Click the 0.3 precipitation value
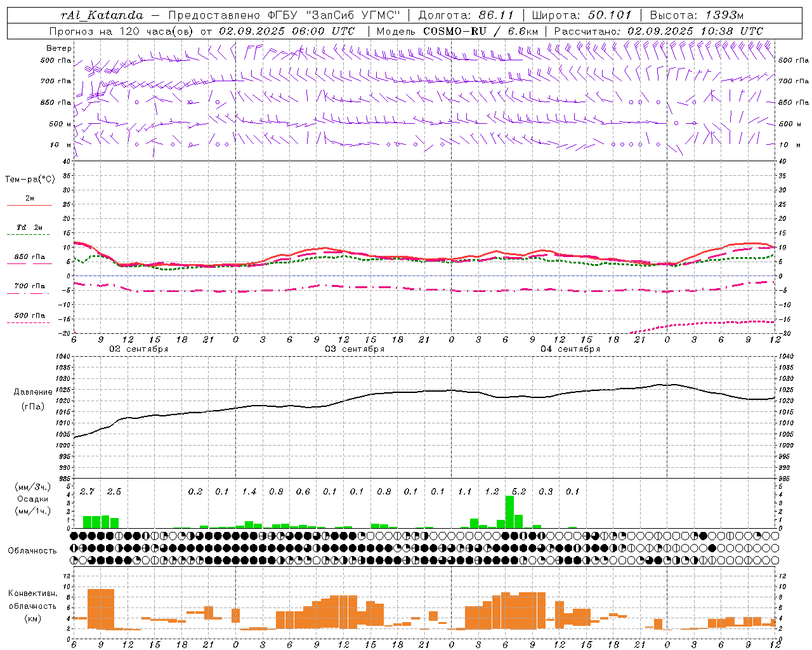Image resolution: width=812 pixels, height=650 pixels. (546, 491)
